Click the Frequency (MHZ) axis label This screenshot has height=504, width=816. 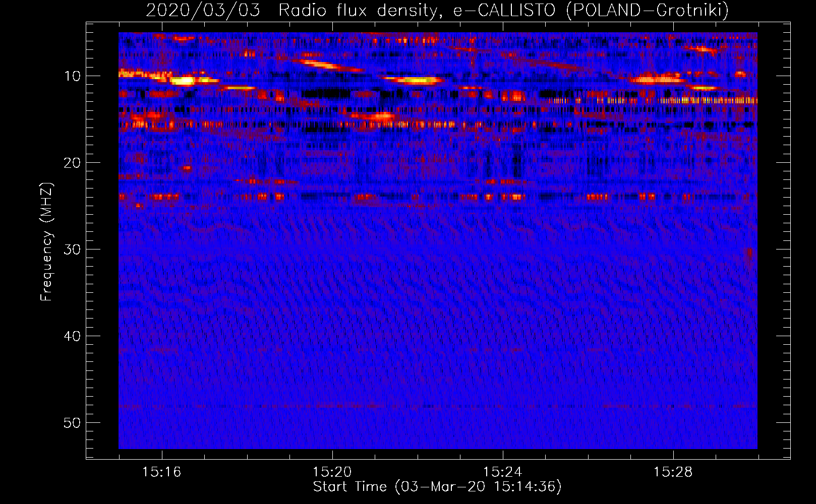click(46, 242)
